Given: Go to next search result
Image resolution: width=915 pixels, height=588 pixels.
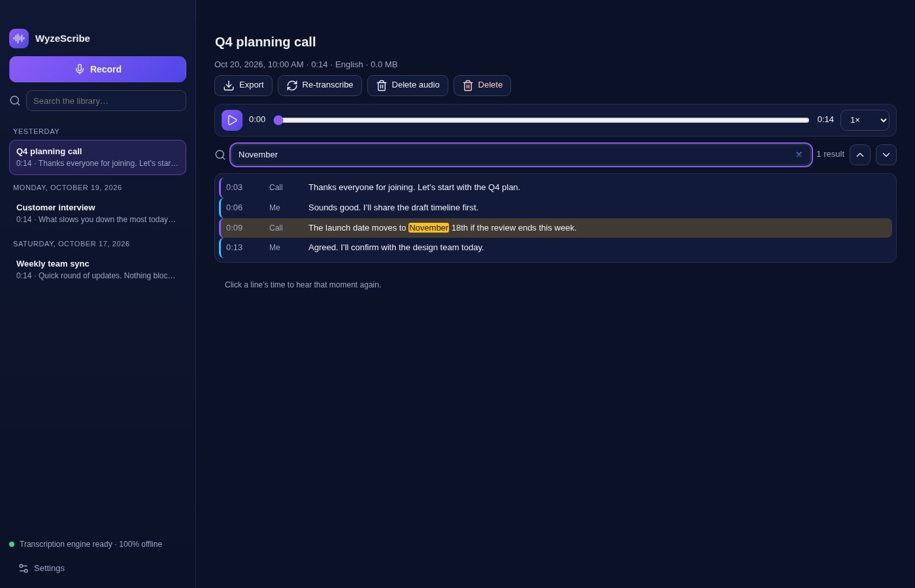Looking at the screenshot, I should (x=886, y=155).
